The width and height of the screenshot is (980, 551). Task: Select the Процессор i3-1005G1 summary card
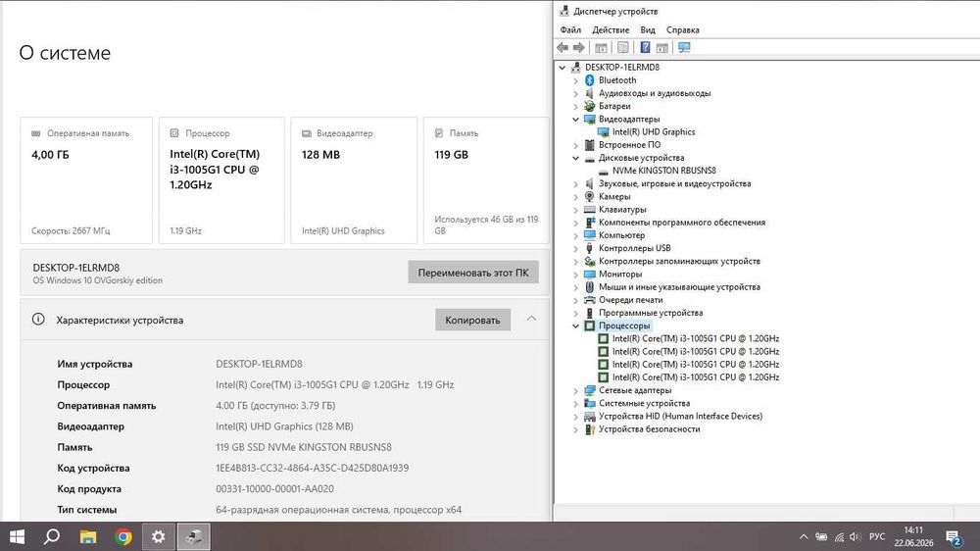221,180
